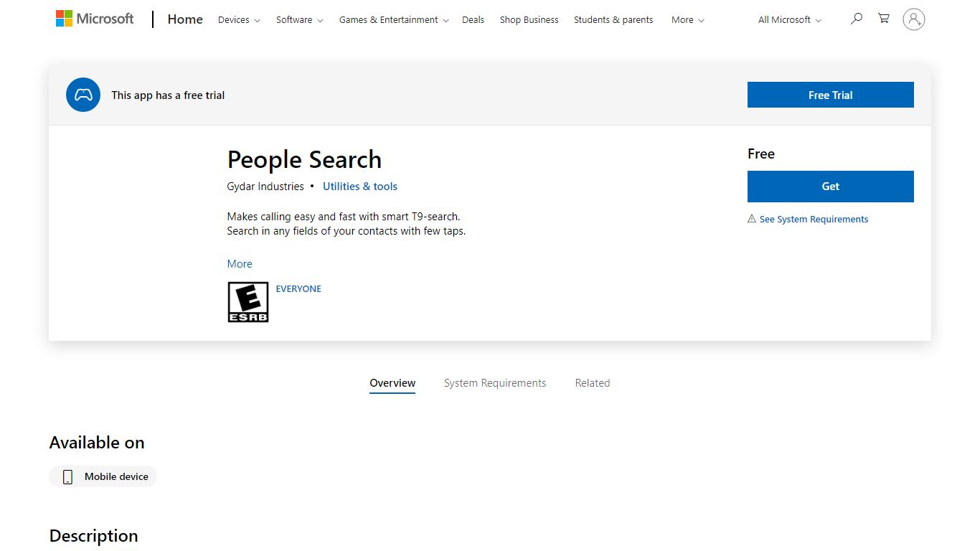980x551 pixels.
Task: Expand the All Microsoft dropdown
Action: [x=790, y=20]
